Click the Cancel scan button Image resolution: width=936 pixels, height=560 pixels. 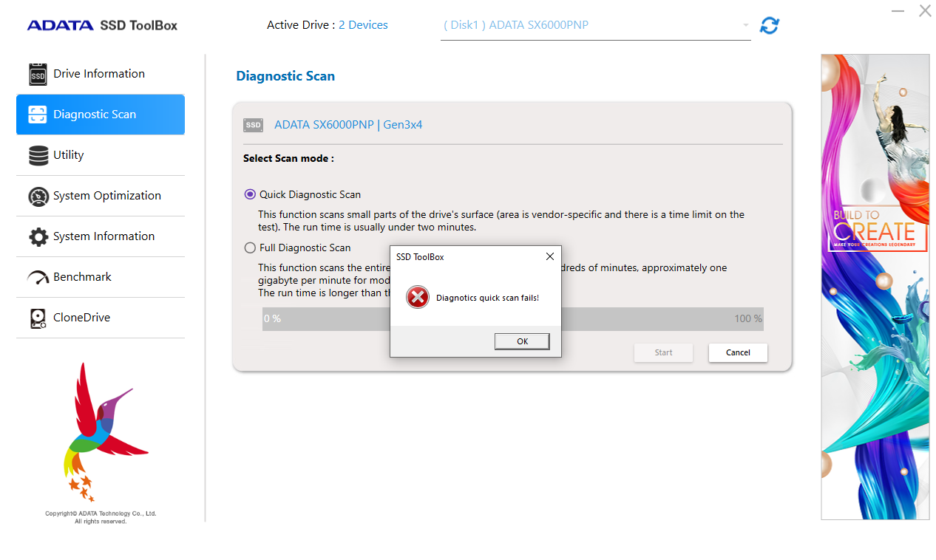point(737,352)
